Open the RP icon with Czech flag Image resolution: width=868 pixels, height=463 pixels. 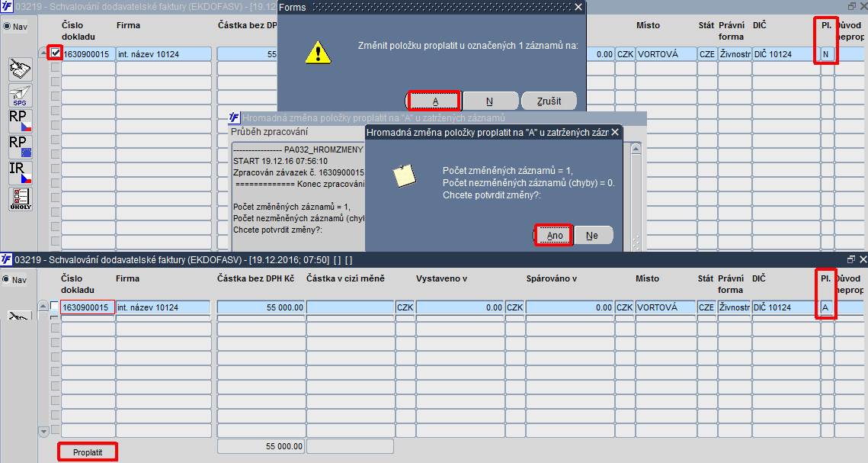click(21, 121)
